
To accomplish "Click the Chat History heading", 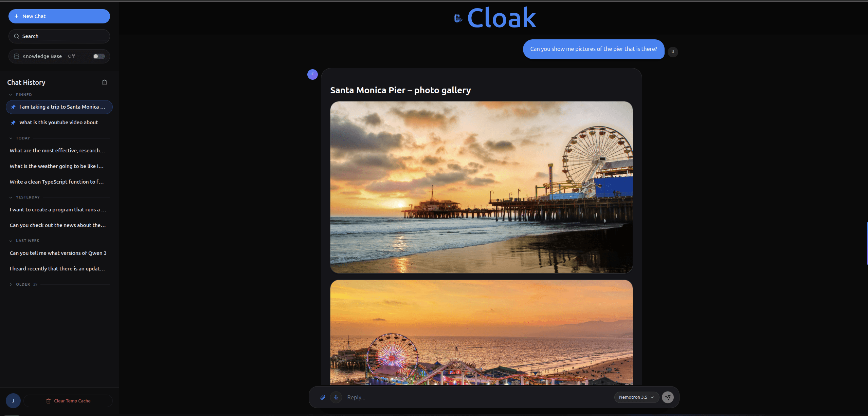I will [26, 82].
